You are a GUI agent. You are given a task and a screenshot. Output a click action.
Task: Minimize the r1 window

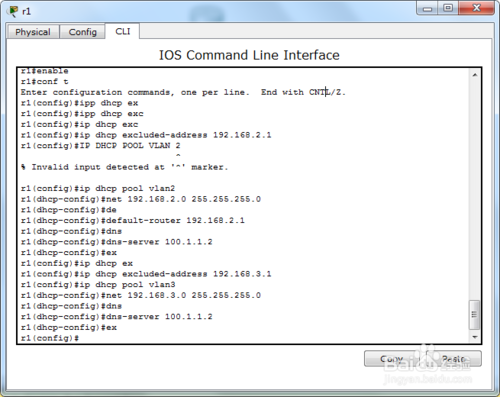[x=428, y=8]
